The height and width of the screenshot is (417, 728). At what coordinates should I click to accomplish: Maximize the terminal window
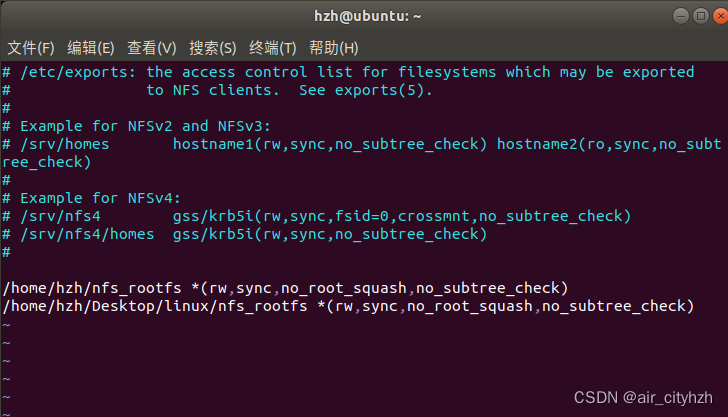[x=701, y=16]
